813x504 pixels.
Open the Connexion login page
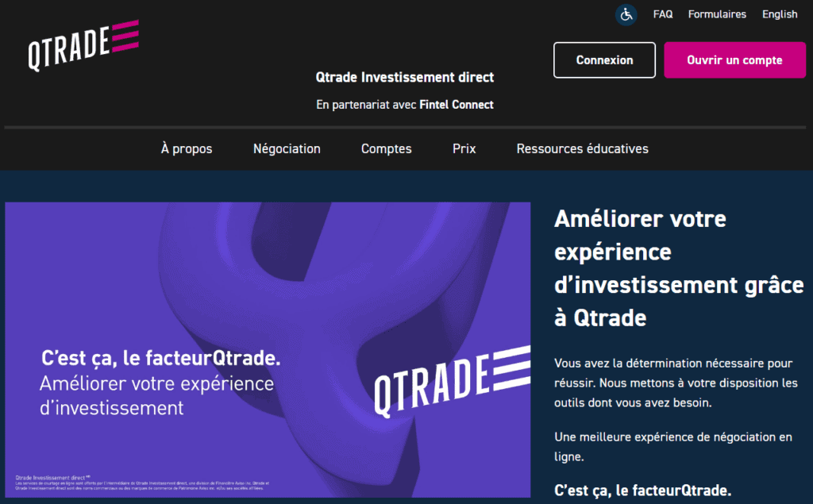pyautogui.click(x=604, y=60)
